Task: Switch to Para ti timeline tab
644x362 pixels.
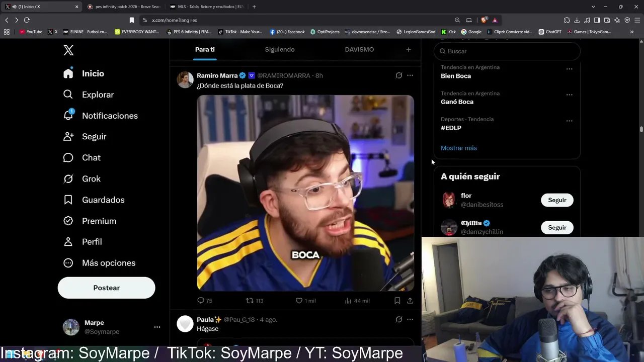Action: tap(205, 49)
